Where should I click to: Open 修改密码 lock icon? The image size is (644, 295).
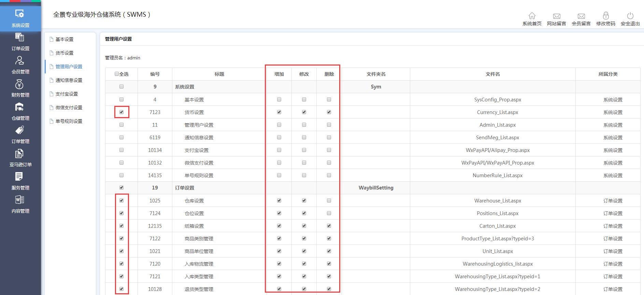tap(605, 16)
